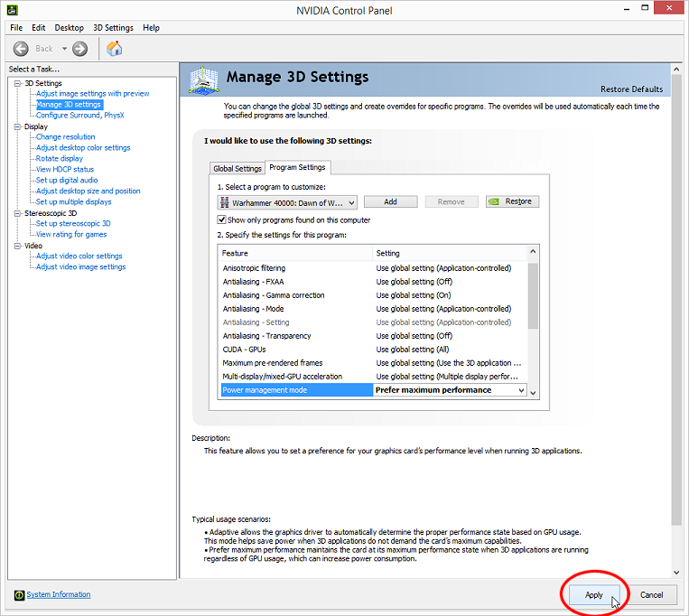
Task: Open Set up multiple displays
Action: pyautogui.click(x=73, y=201)
